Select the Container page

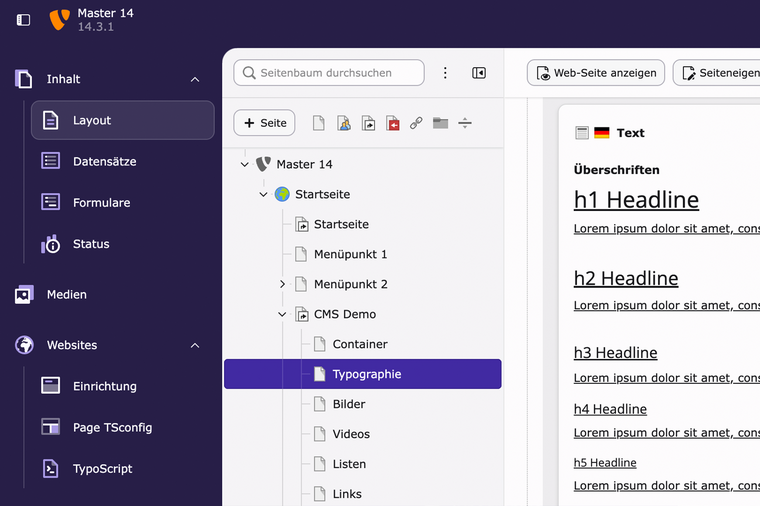(x=360, y=344)
